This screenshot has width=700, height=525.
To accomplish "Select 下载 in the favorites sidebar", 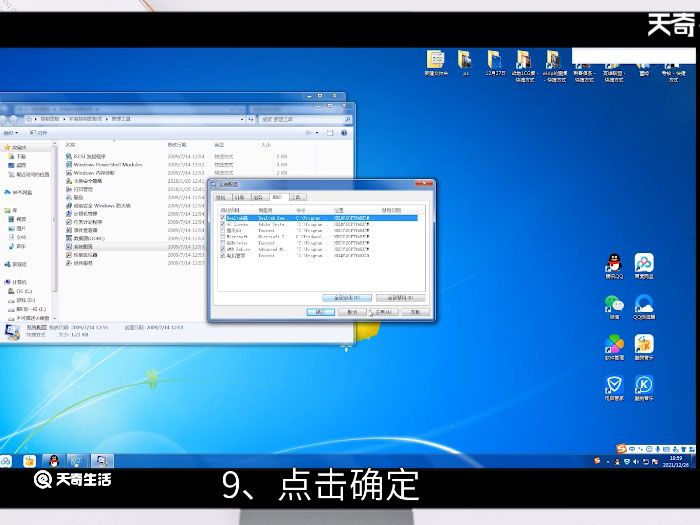I will 17,156.
